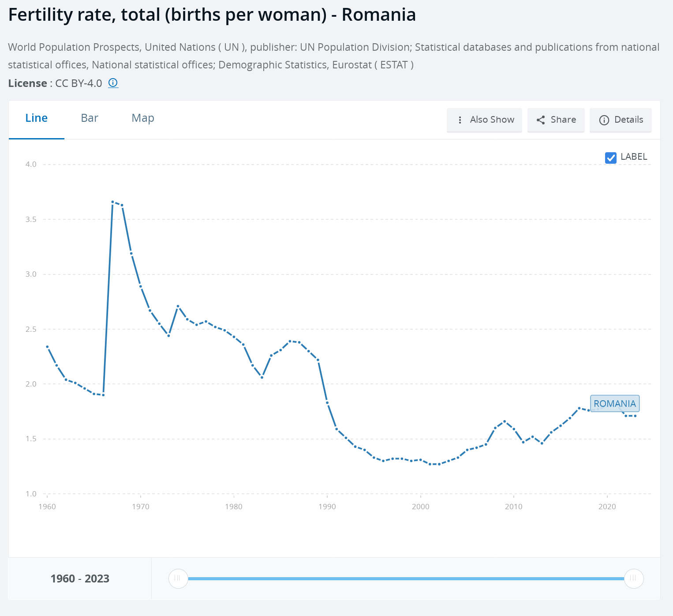Image resolution: width=673 pixels, height=616 pixels.
Task: Click the 1967 peak data point
Action: click(x=112, y=202)
